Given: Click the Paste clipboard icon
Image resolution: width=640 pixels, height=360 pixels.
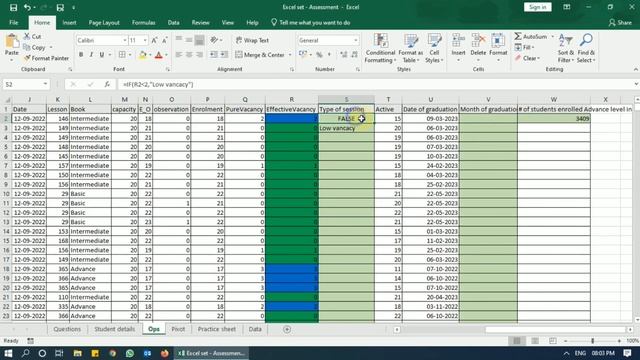Looking at the screenshot, I should (12, 41).
